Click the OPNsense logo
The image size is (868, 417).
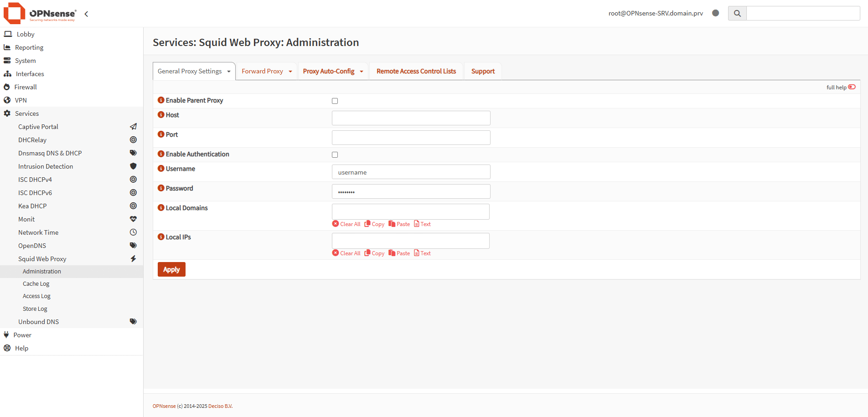click(x=40, y=14)
